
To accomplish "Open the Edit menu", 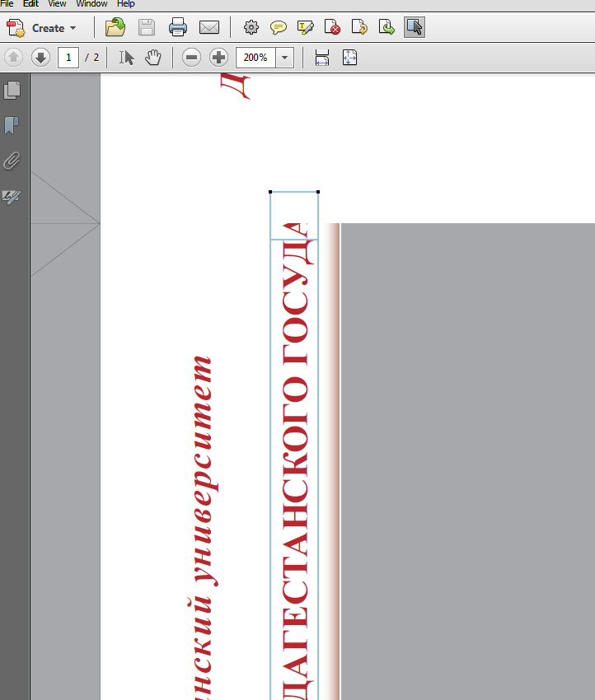I will pyautogui.click(x=30, y=3).
